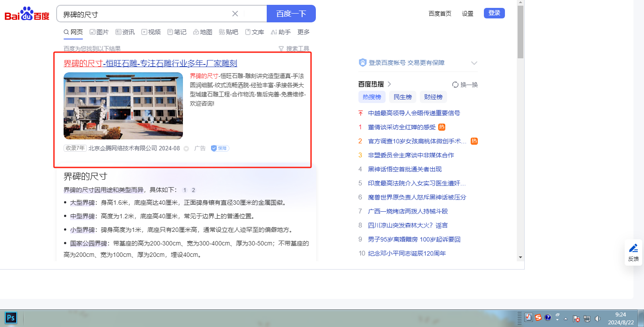644x327 pixels.
Task: Switch to the 视频 search tab
Action: [x=151, y=32]
